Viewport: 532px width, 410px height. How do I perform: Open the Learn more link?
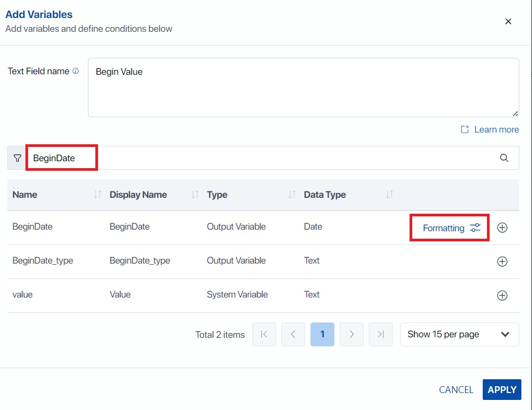(x=496, y=129)
